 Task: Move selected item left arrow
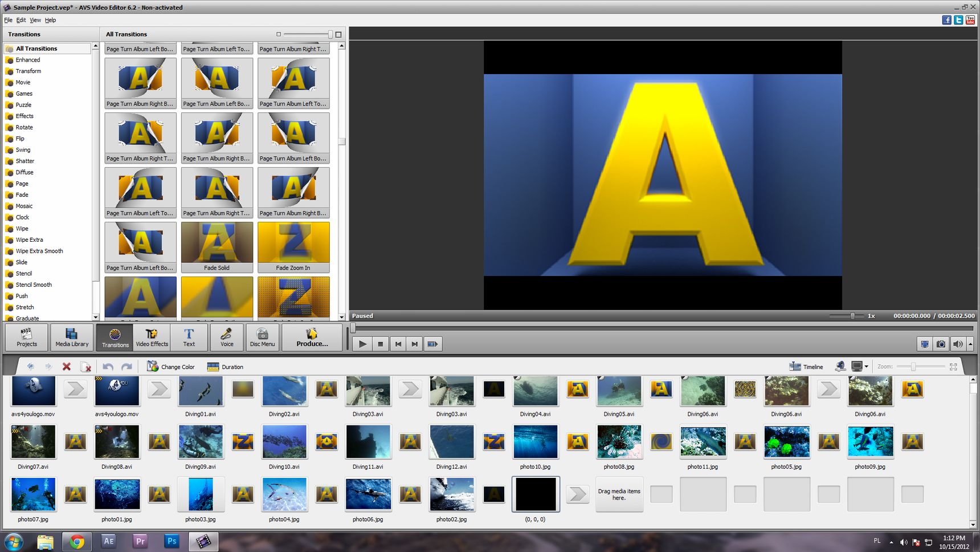point(31,367)
